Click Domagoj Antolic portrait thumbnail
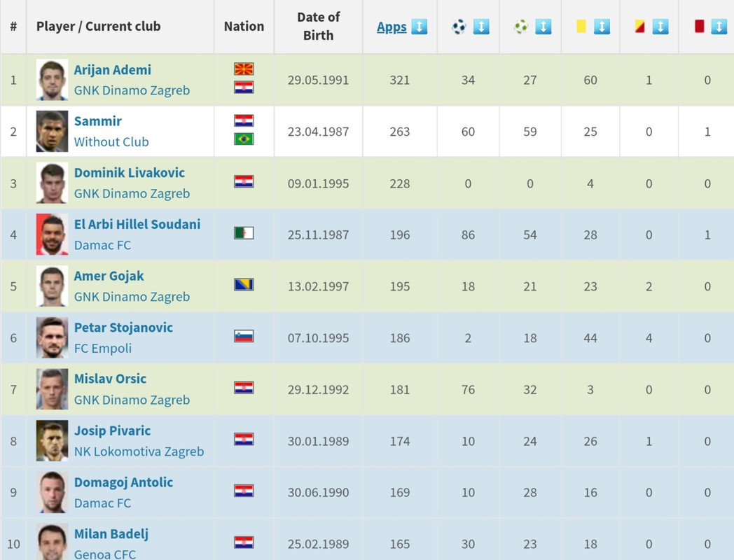This screenshot has height=560, width=734. [52, 492]
